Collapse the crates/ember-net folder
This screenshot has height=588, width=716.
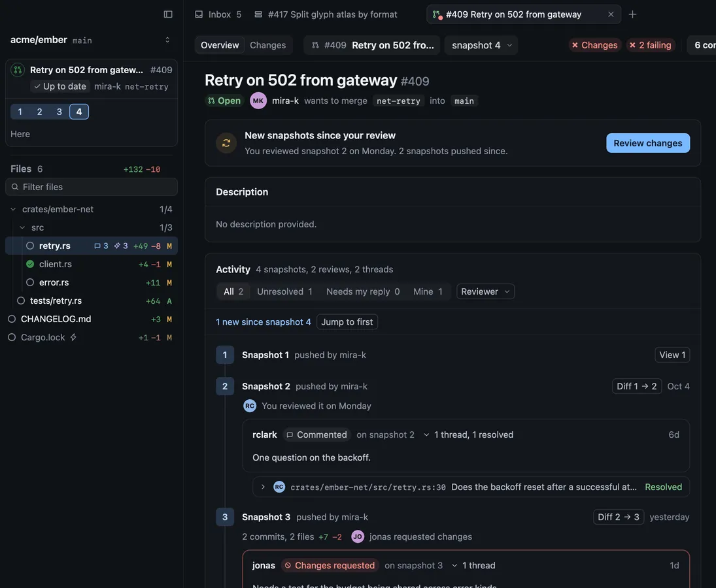13,209
